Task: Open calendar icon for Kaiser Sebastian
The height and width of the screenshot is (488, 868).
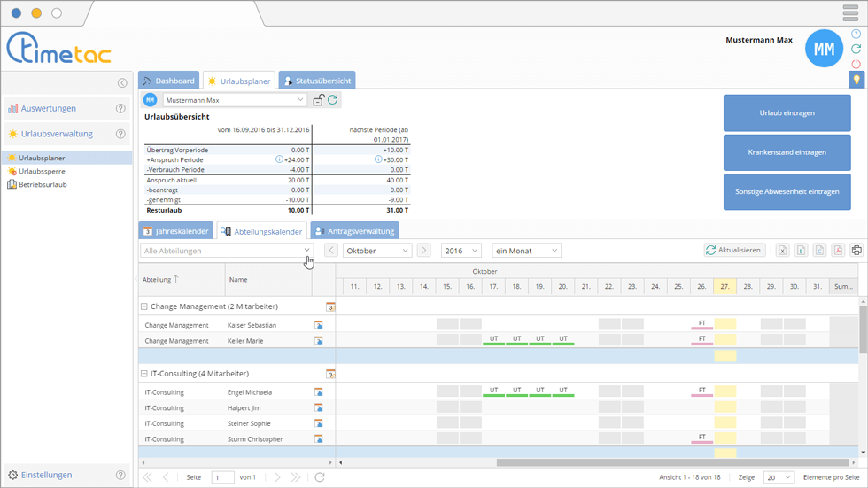Action: pos(319,325)
